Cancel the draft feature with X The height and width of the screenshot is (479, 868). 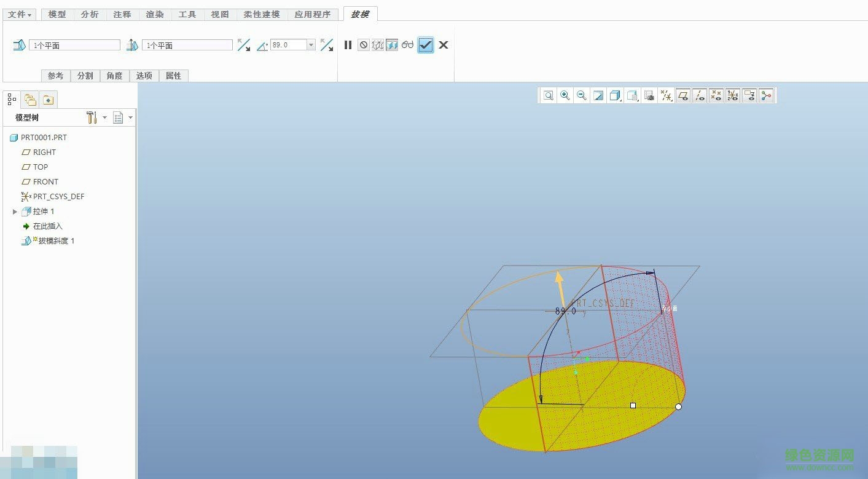click(444, 45)
